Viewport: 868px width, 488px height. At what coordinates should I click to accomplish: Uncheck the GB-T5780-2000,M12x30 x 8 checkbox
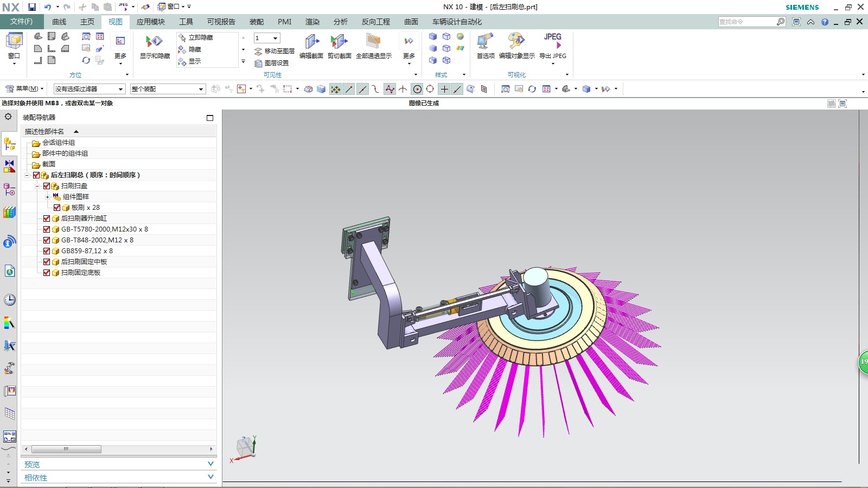point(47,229)
